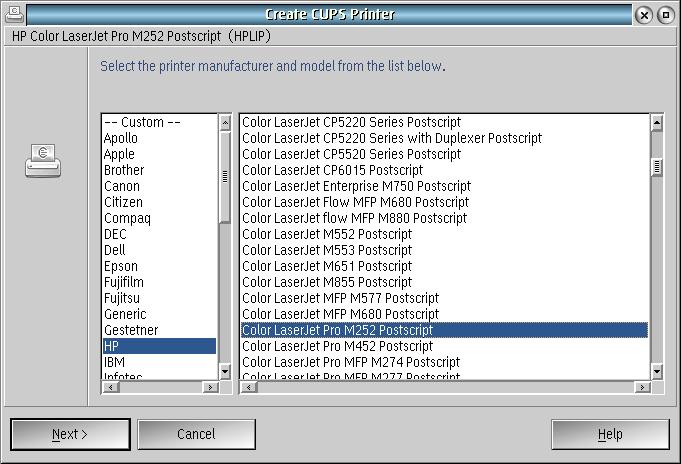The width and height of the screenshot is (681, 464).
Task: Choose Color LaserJet MFP M680 Postscript
Action: (444, 314)
